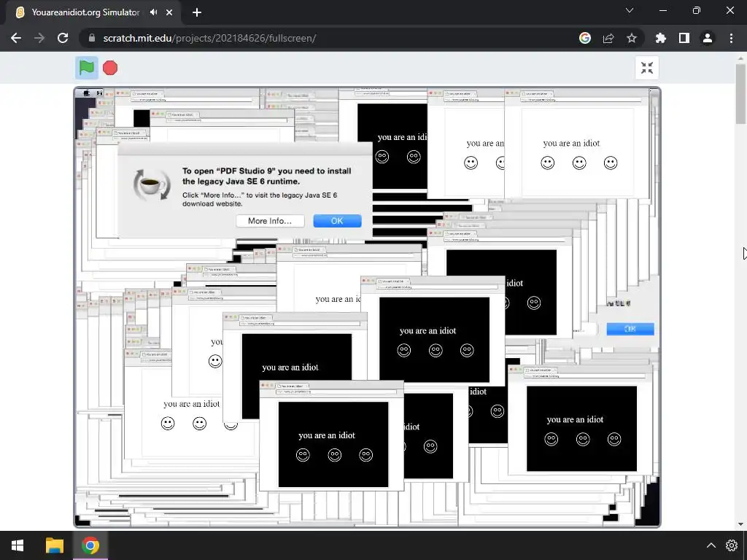Stop the project with the red stop sign
Viewport: 747px width, 560px height.
(x=110, y=68)
